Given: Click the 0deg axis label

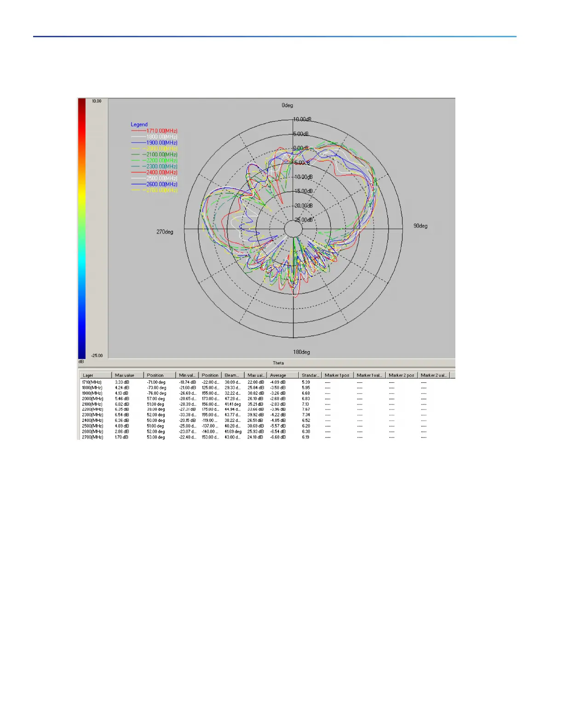Looking at the screenshot, I should [x=287, y=105].
